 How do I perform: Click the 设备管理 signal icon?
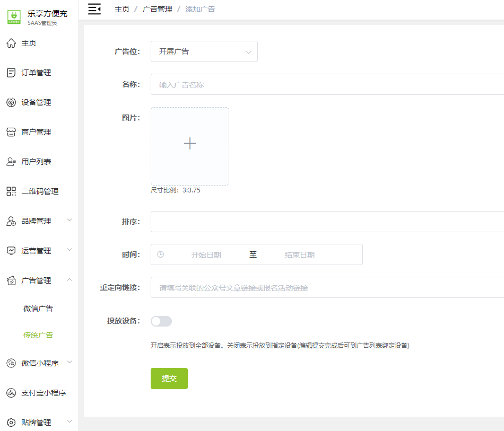click(x=11, y=102)
